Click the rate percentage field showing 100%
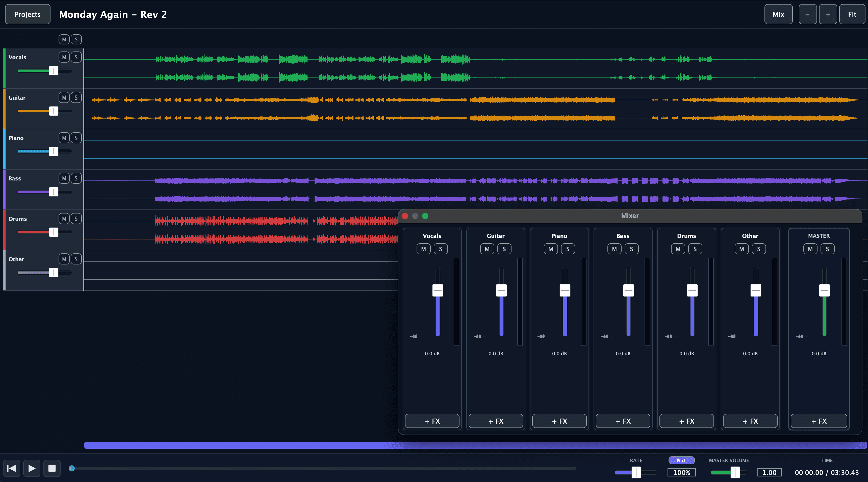 (682, 472)
